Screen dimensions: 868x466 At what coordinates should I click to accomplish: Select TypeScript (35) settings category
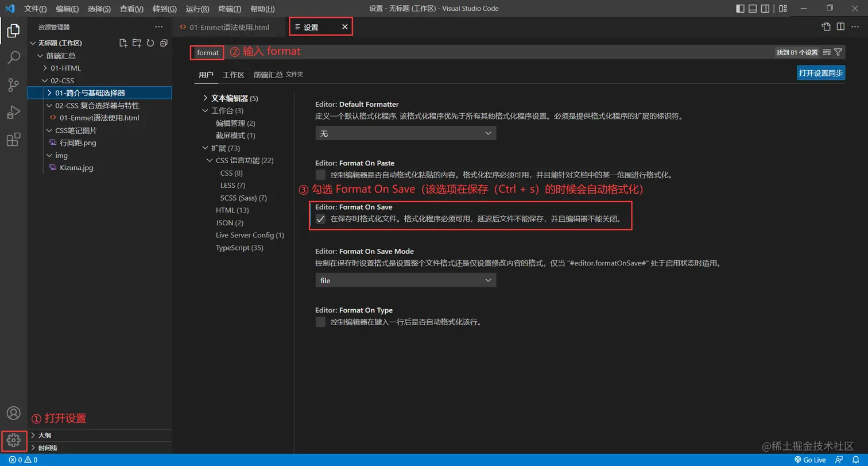click(x=239, y=248)
